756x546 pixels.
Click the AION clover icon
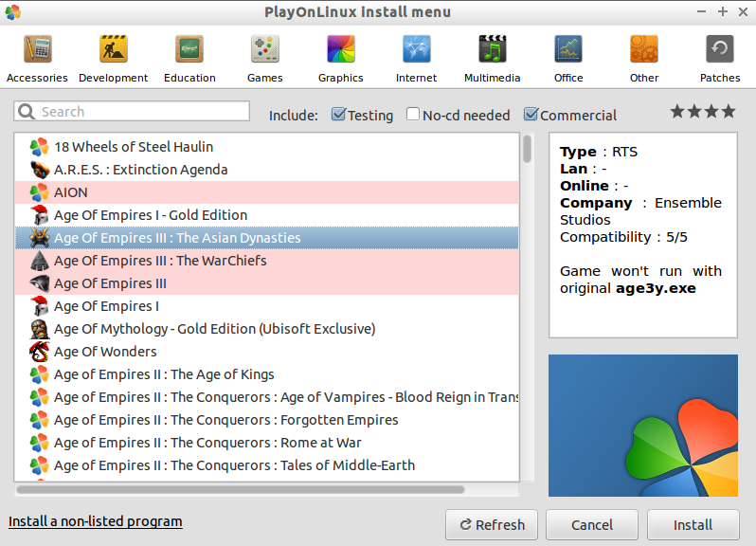click(x=40, y=192)
